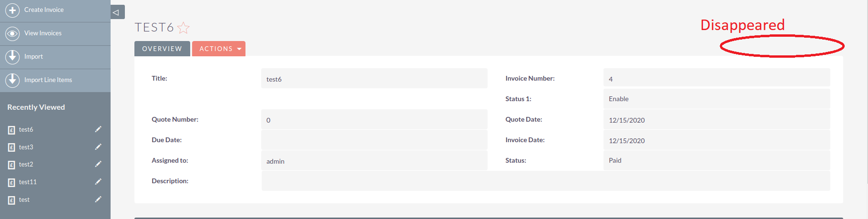Click the Import Line Items arrow icon

click(12, 80)
